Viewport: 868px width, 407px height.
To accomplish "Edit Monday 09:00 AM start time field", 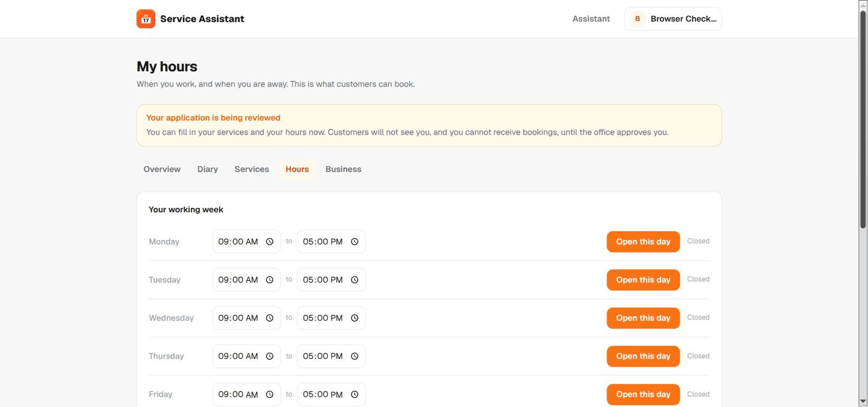I will (x=247, y=242).
